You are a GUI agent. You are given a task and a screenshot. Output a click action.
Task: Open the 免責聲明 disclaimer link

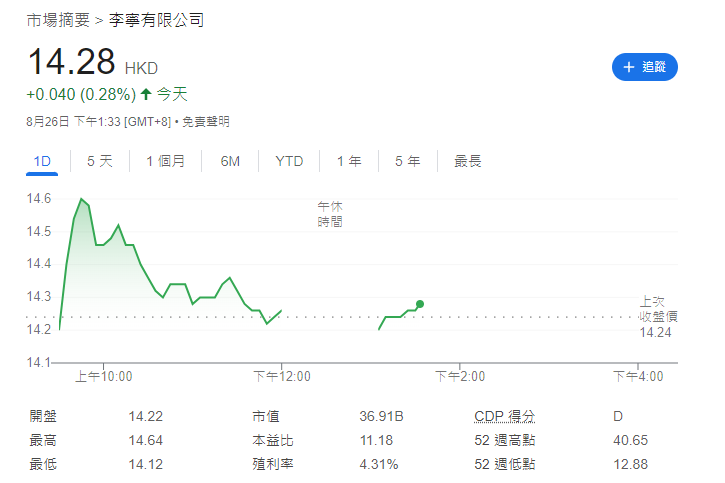click(206, 122)
